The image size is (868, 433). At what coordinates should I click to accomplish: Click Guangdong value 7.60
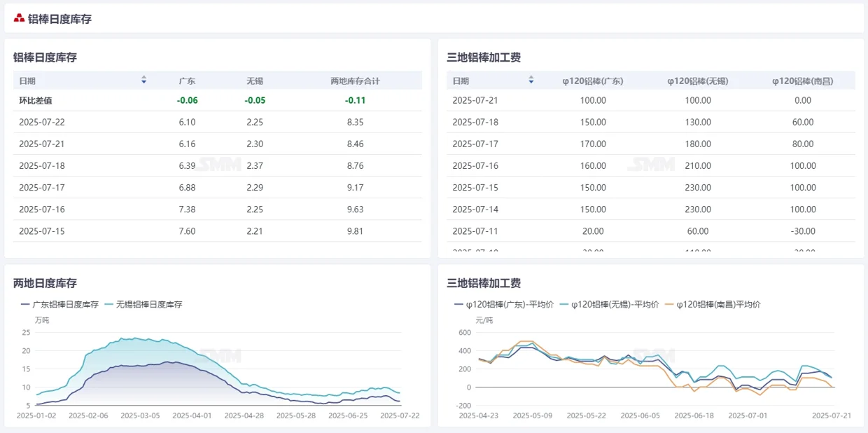click(188, 231)
